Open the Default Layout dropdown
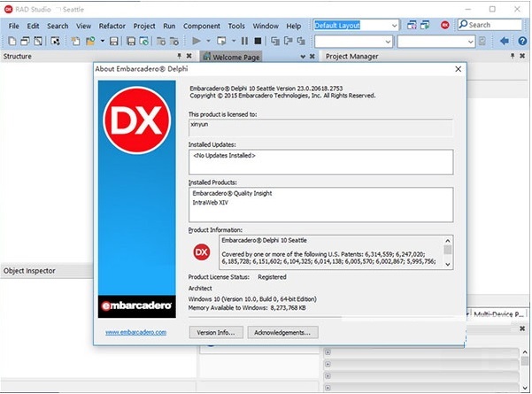 click(394, 26)
